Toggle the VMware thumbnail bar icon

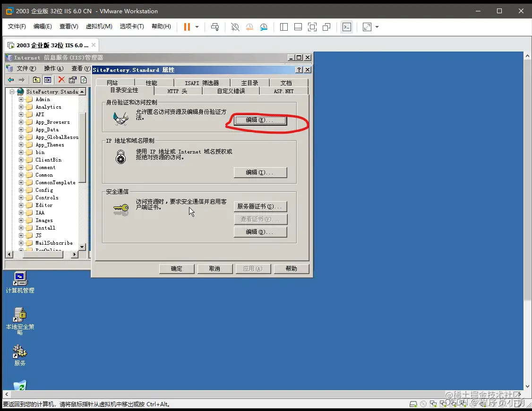(298, 27)
